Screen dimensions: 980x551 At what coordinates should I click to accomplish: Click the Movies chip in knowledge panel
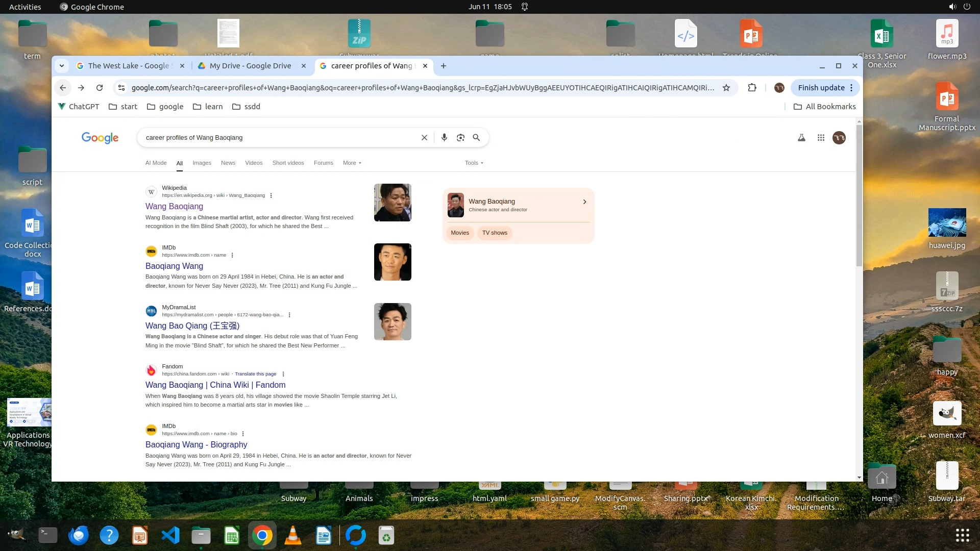tap(459, 233)
